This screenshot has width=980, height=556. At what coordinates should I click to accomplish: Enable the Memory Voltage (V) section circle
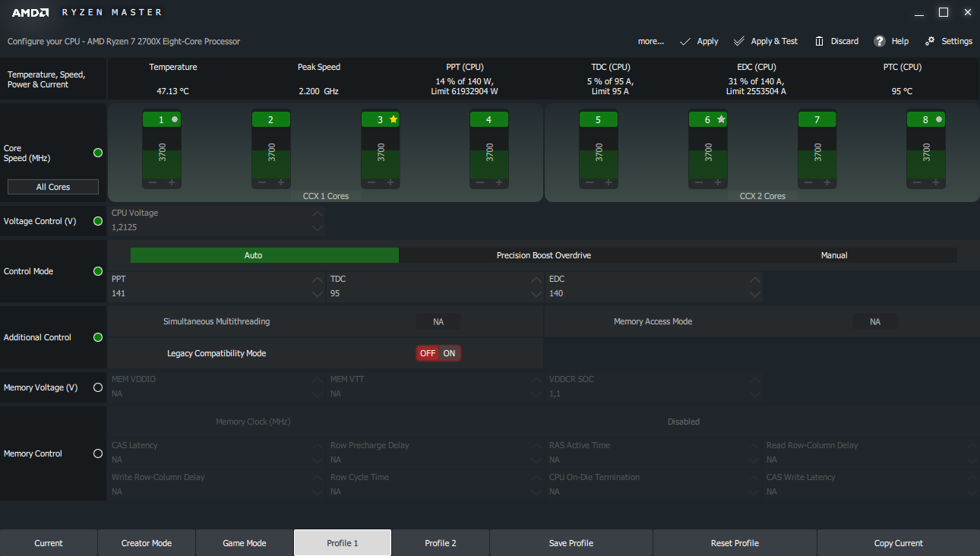click(97, 387)
